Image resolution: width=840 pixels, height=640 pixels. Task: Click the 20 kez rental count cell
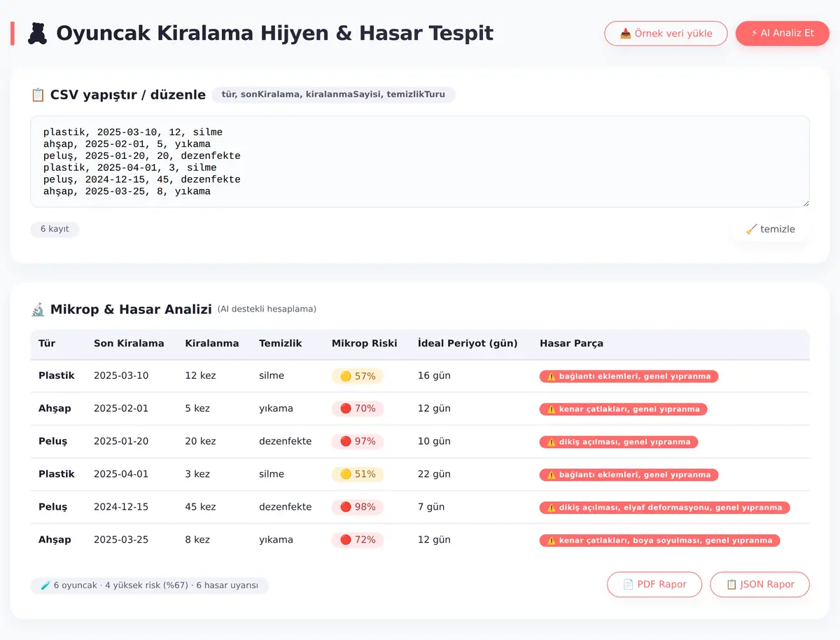pos(201,442)
